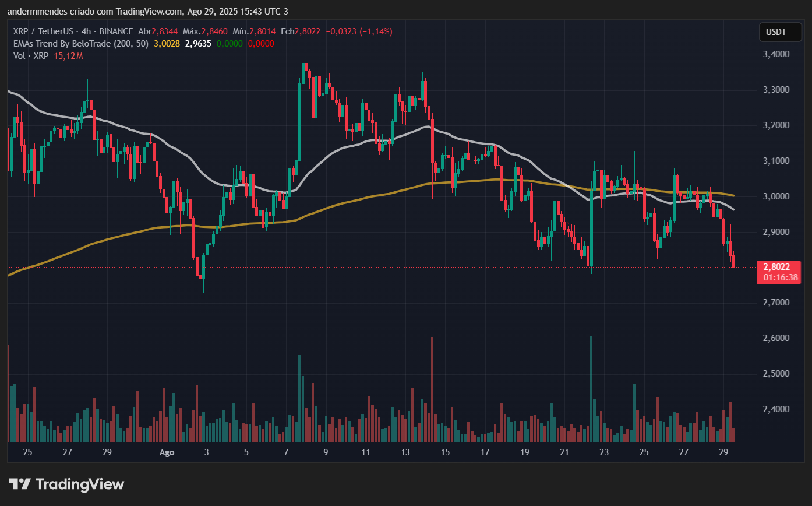
Task: Click the volume value 15,12M
Action: [68, 56]
